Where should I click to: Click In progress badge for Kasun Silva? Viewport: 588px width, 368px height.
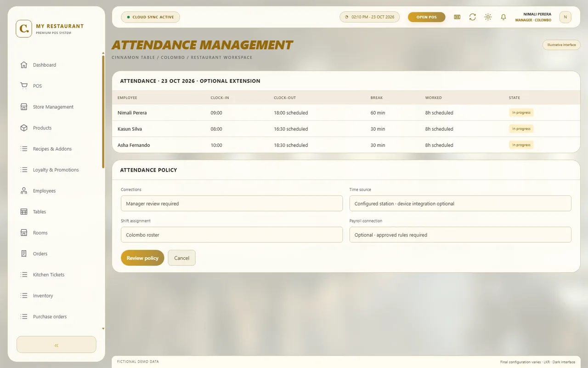pos(521,129)
